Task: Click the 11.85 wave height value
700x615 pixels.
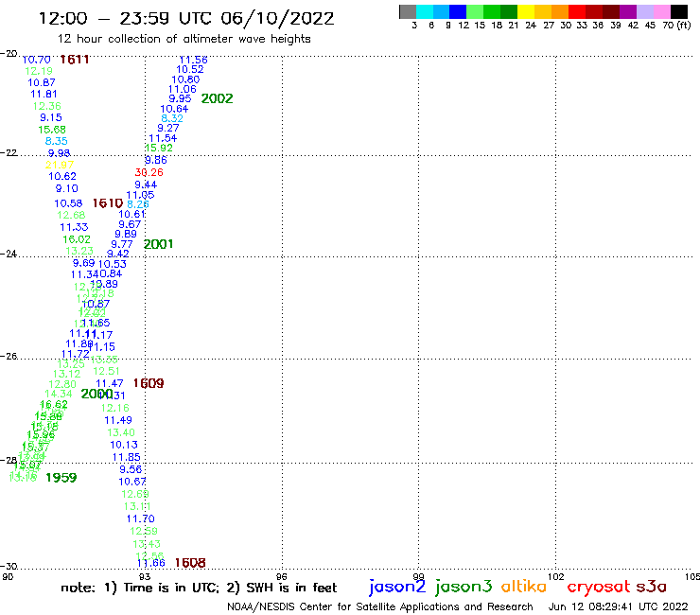Action: pyautogui.click(x=127, y=457)
